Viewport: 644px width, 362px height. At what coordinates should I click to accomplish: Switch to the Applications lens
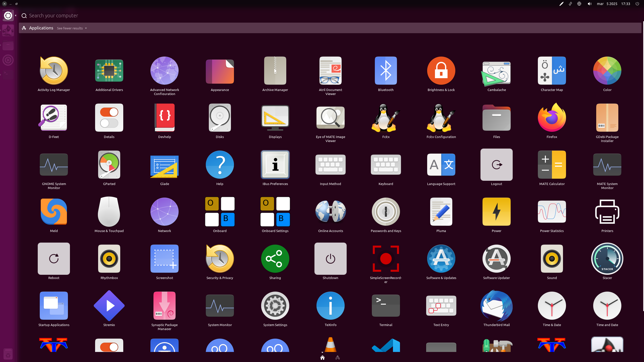(338, 357)
